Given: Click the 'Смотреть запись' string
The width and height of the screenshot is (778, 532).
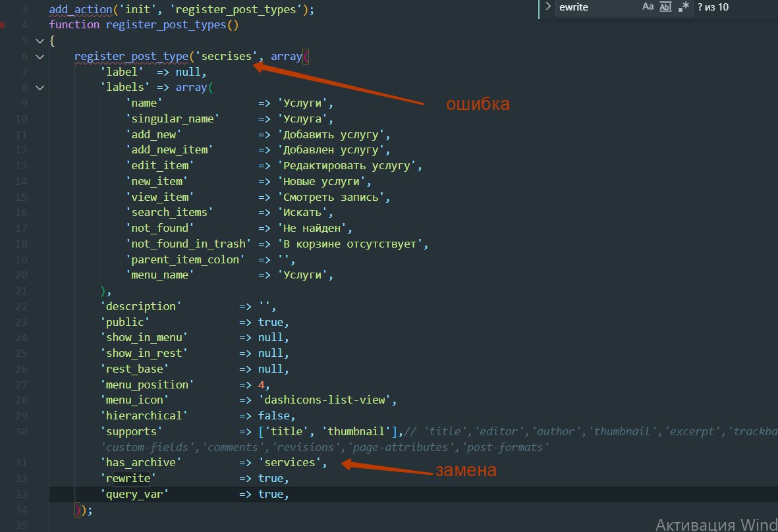Looking at the screenshot, I should coord(331,198).
